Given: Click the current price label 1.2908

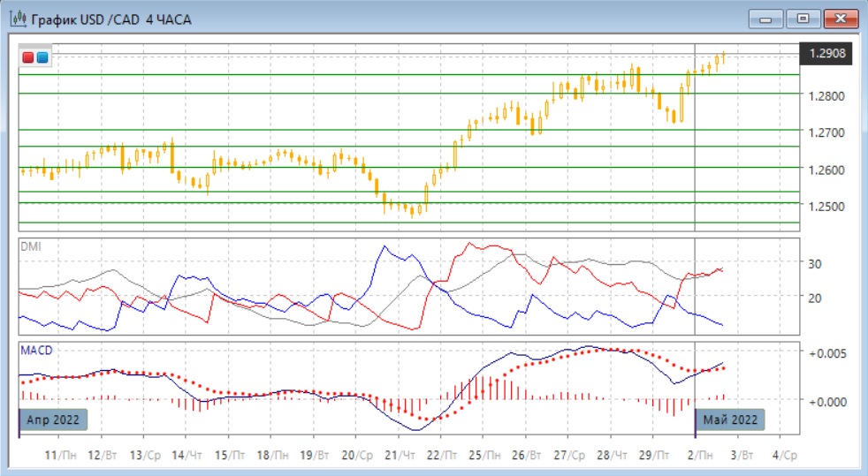Looking at the screenshot, I should [x=826, y=55].
